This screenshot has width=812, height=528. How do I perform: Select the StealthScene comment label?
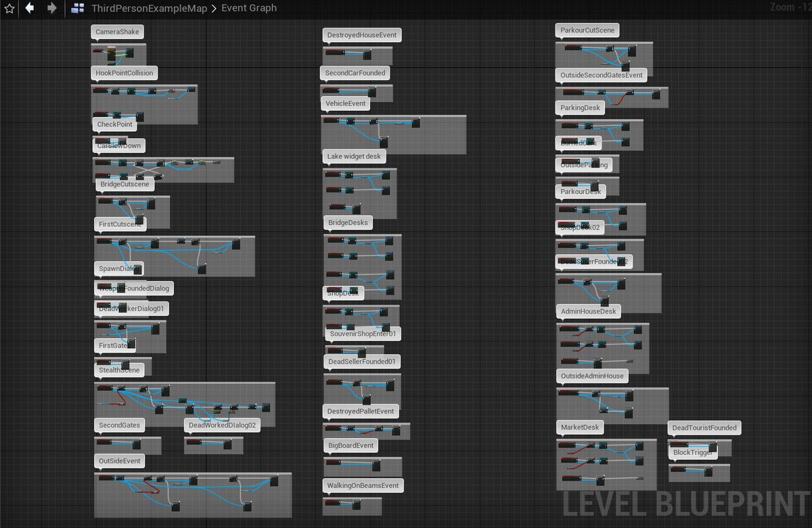coord(119,370)
